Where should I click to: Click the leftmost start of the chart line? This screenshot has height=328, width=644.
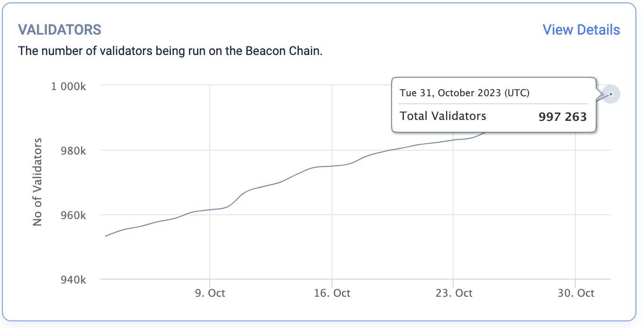[x=106, y=236]
